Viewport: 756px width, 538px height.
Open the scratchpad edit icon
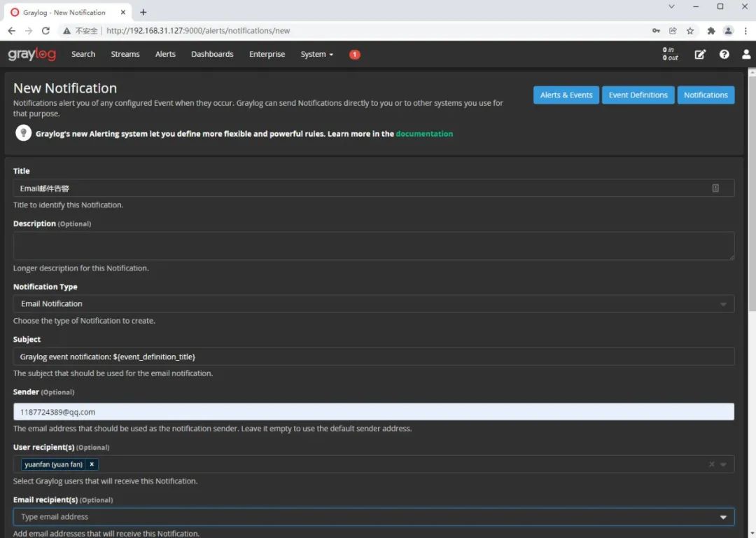point(699,55)
